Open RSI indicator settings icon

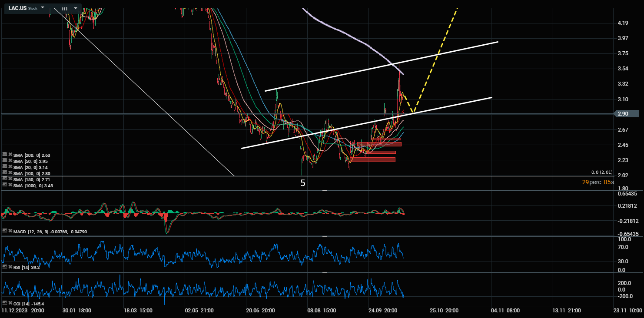[5, 267]
